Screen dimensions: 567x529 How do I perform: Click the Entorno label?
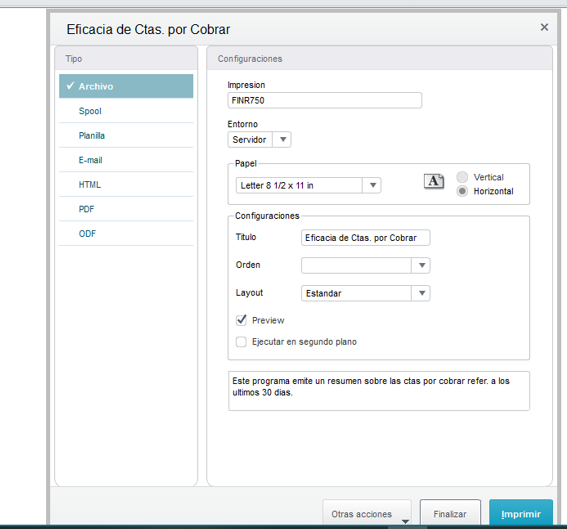point(242,124)
